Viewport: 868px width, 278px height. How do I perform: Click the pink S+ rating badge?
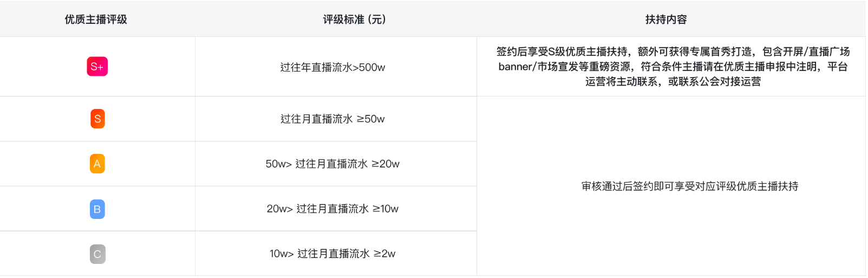click(97, 67)
